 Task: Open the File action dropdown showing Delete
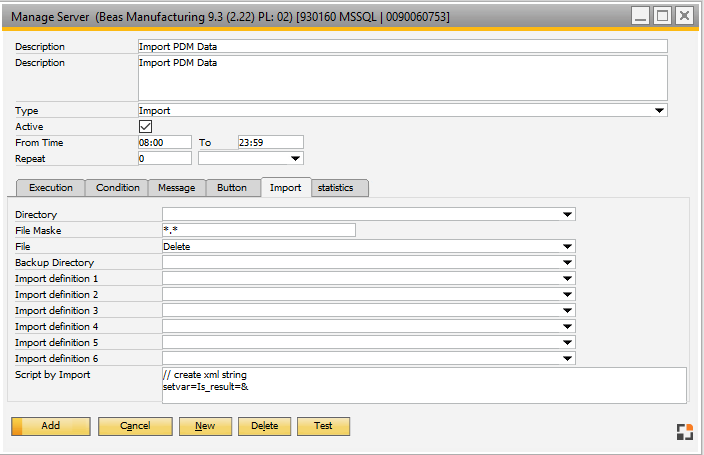tap(567, 246)
